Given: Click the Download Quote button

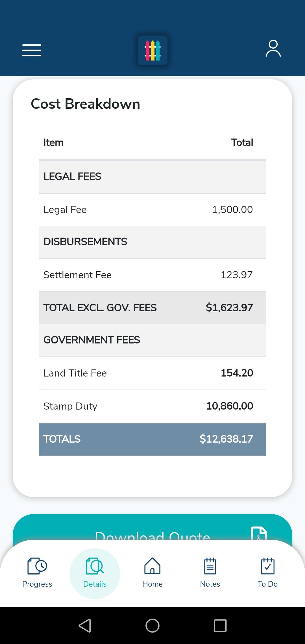Looking at the screenshot, I should (152, 528).
